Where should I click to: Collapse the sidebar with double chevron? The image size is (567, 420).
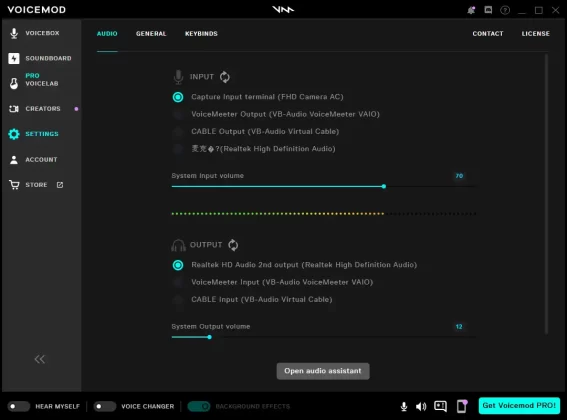click(39, 359)
